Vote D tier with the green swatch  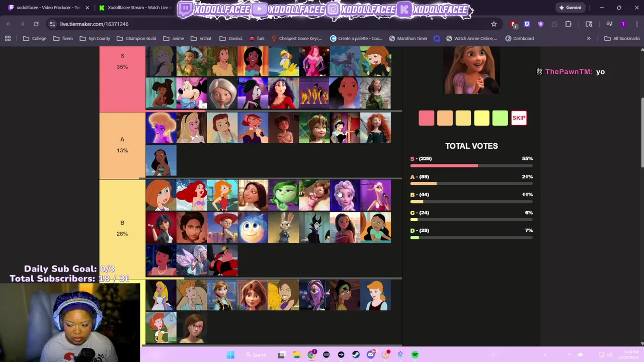coord(500,118)
